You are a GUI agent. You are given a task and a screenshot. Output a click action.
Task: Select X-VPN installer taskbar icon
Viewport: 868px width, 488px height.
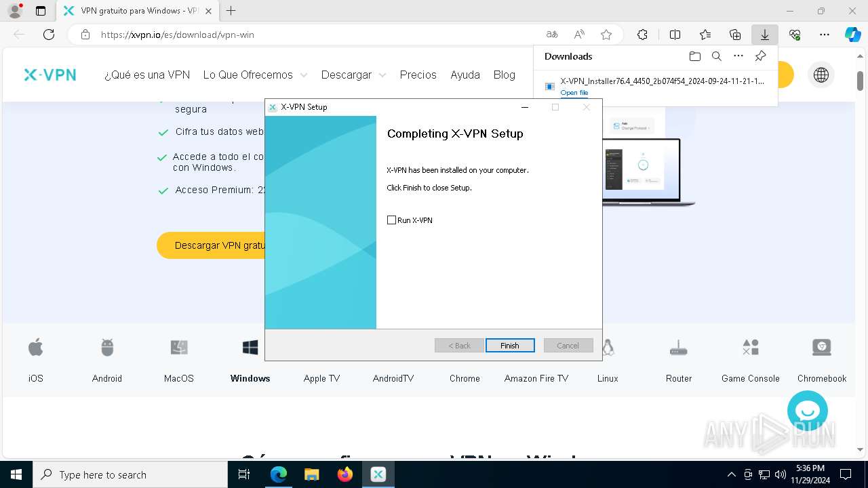coord(378,474)
